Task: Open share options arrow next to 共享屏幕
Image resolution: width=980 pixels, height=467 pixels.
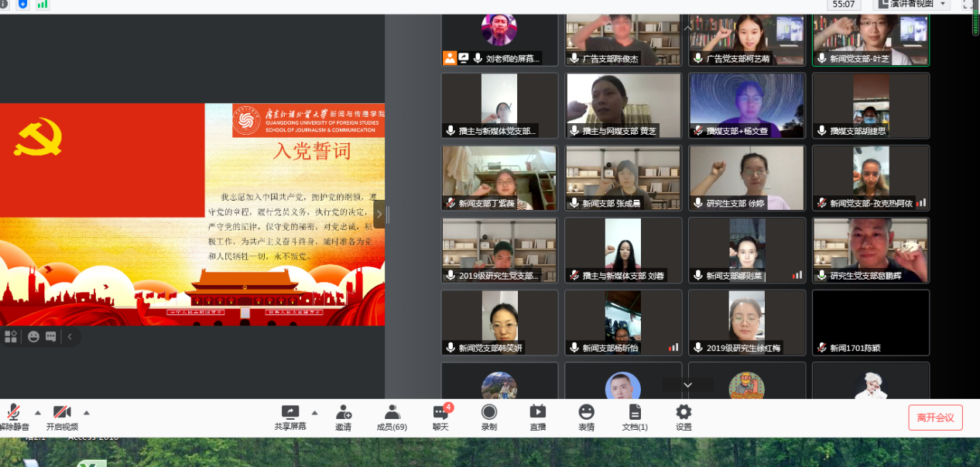Action: coord(314,412)
